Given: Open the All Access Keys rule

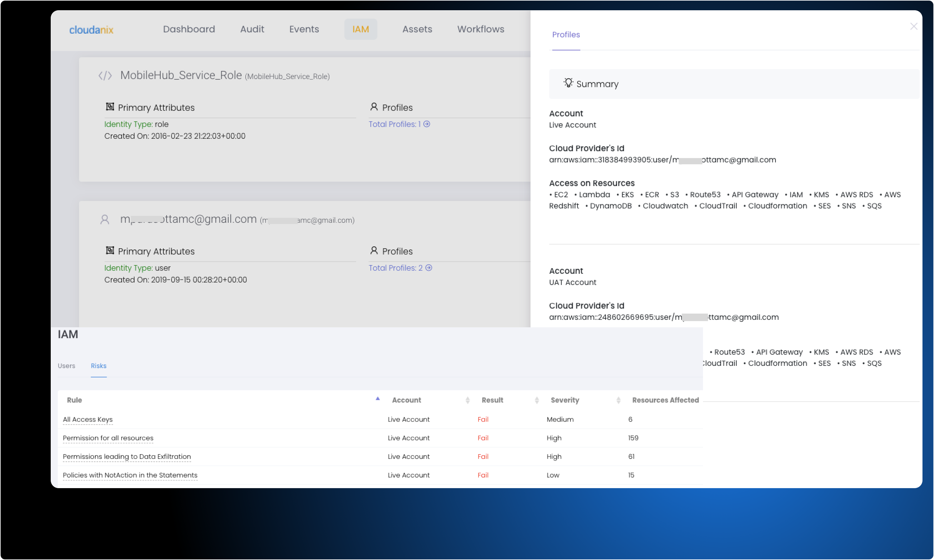Looking at the screenshot, I should point(87,419).
